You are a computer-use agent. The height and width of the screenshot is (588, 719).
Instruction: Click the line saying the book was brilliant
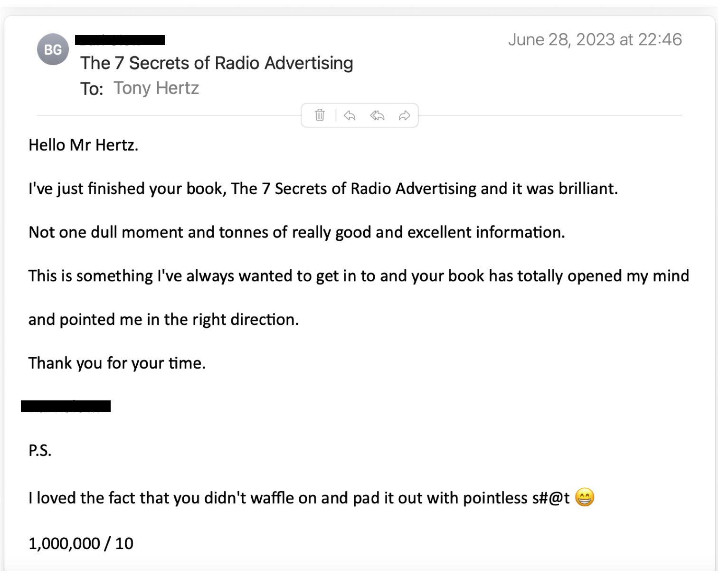(x=323, y=189)
